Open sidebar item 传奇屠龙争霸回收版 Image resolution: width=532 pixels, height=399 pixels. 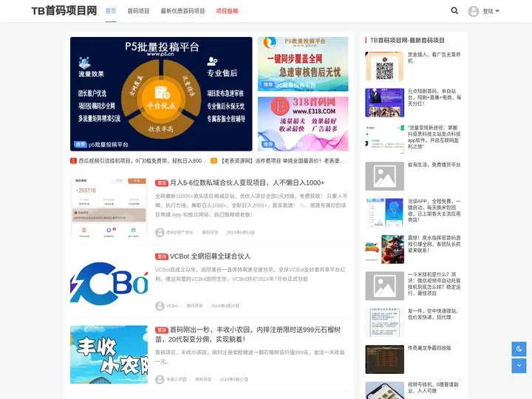click(x=429, y=348)
